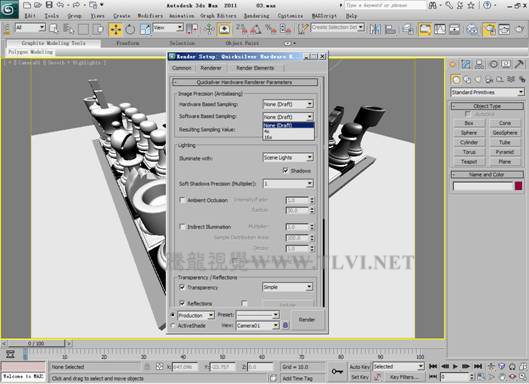The width and height of the screenshot is (529, 384).
Task: Select the ActiveShade radio button
Action: coord(173,326)
